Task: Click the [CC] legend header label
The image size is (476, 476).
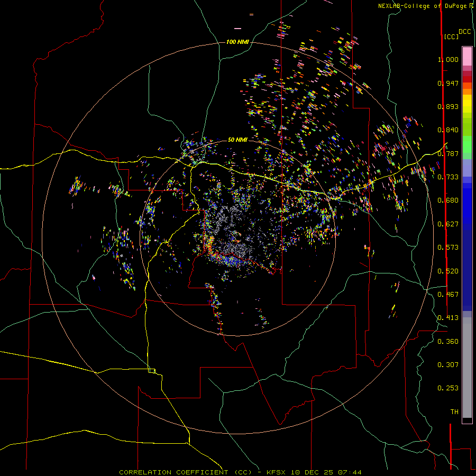Action: (451, 36)
